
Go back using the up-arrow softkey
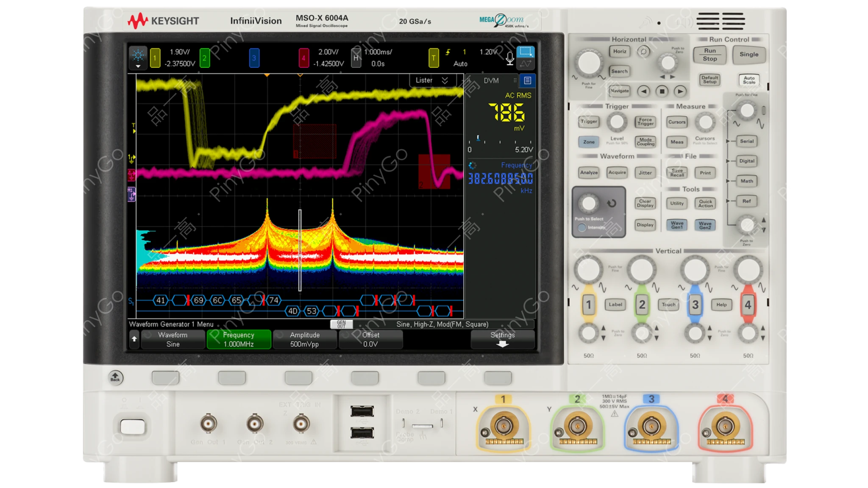click(x=134, y=339)
